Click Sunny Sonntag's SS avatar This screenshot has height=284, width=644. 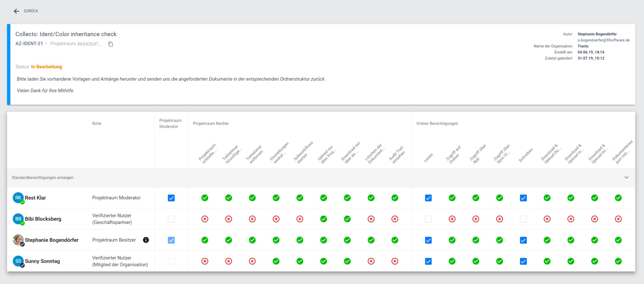tap(18, 261)
